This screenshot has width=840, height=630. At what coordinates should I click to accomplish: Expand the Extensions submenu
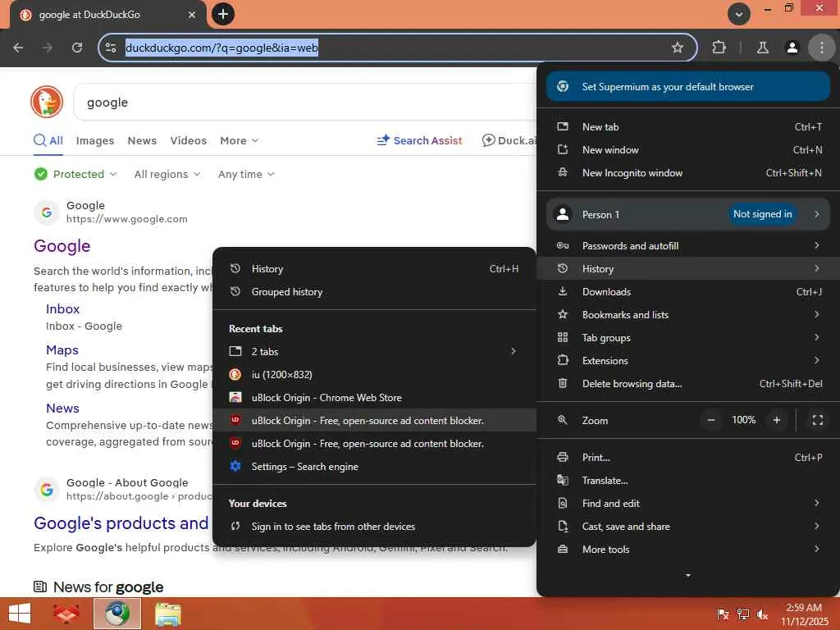(x=688, y=361)
